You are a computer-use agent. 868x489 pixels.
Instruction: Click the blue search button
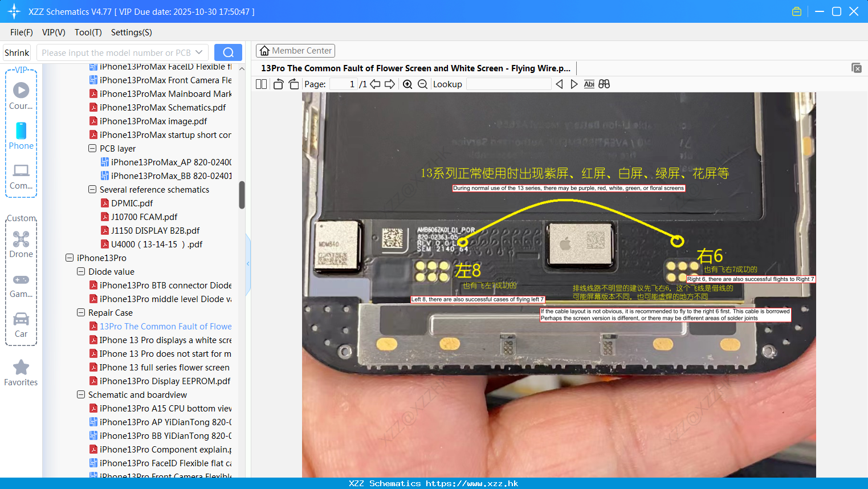pyautogui.click(x=228, y=52)
